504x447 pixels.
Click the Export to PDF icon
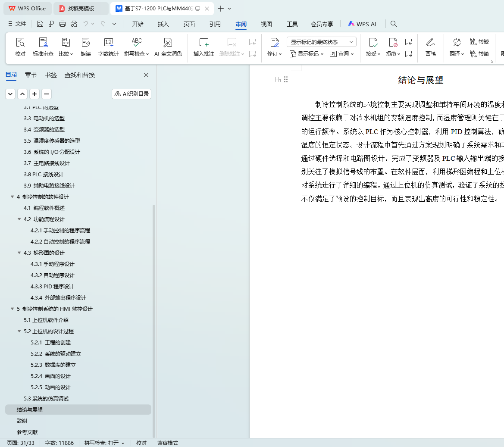pyautogui.click(x=51, y=24)
